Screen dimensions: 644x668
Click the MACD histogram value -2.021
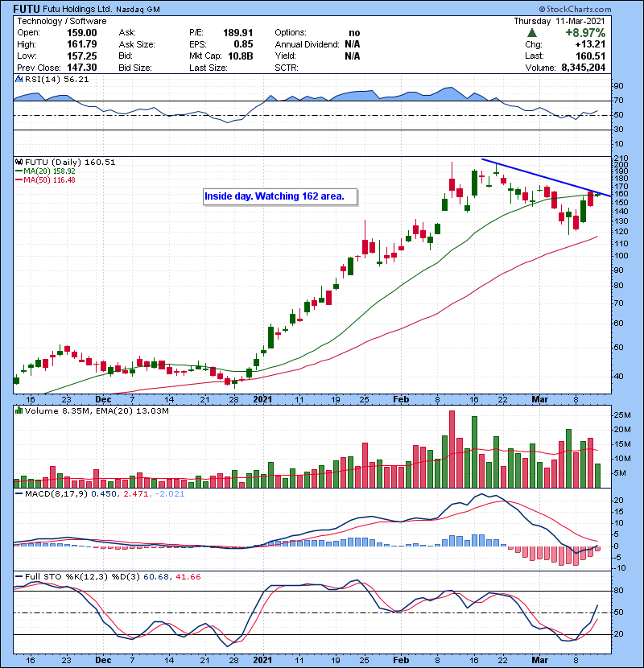pyautogui.click(x=170, y=494)
